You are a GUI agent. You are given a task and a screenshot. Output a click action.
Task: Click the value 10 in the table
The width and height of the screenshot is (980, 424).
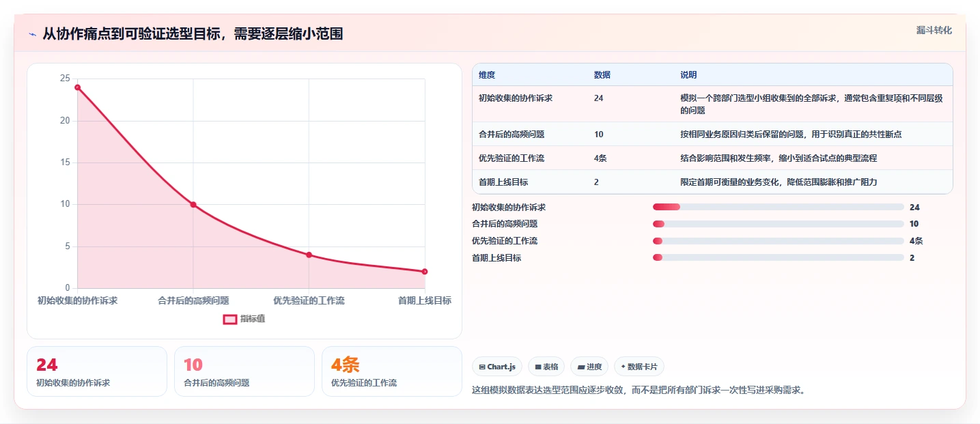point(599,135)
